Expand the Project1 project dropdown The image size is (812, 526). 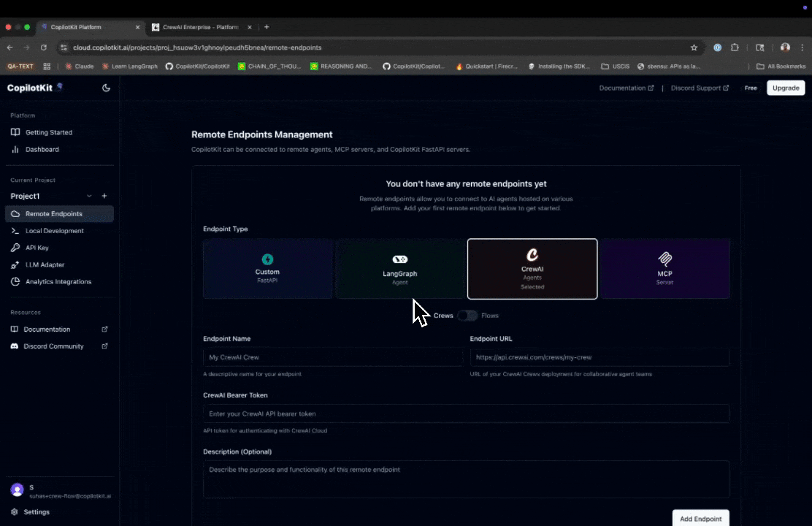89,196
